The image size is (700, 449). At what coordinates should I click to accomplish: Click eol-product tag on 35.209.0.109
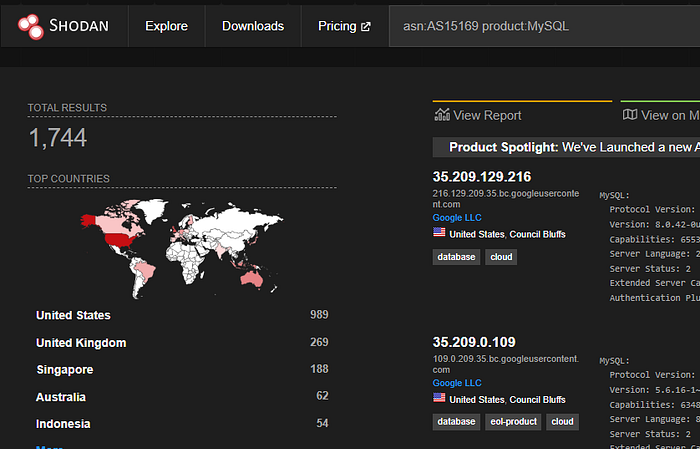coord(513,422)
